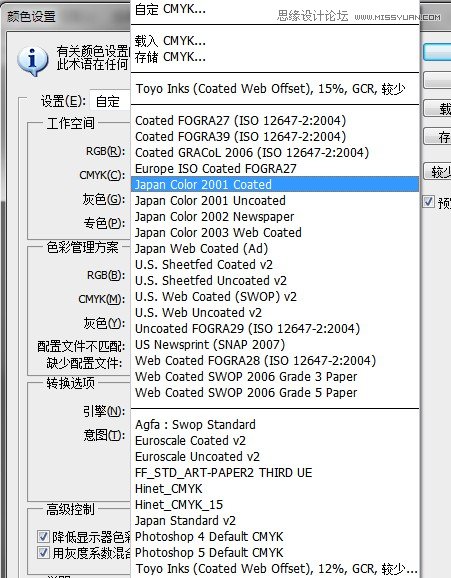The height and width of the screenshot is (578, 451).
Task: Select Coated FOGRA27 (ISO 12647-2:2004)
Action: [275, 121]
